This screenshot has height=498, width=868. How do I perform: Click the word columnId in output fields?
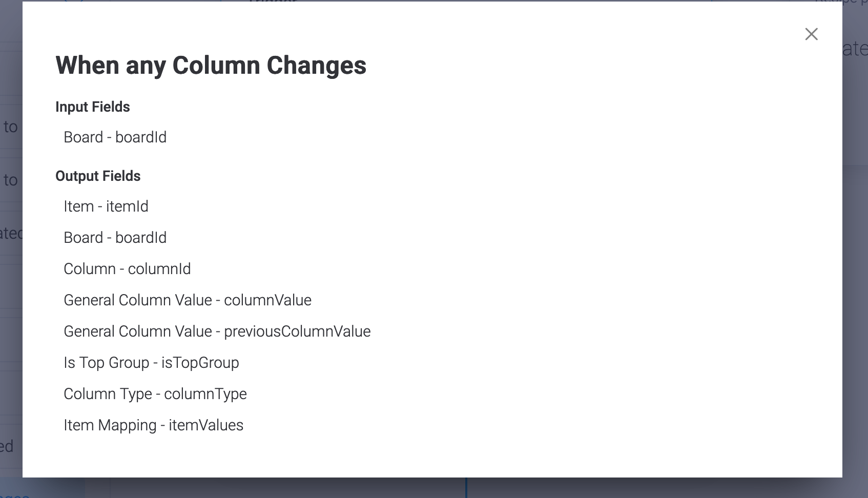[x=159, y=268]
